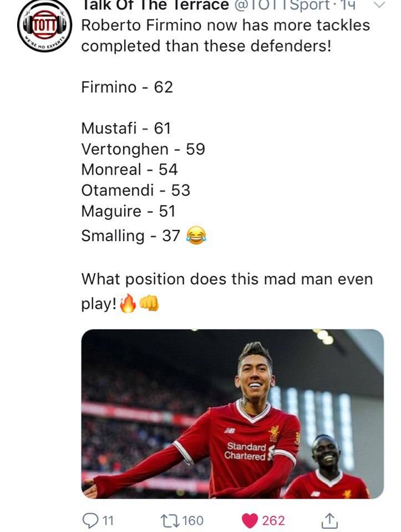This screenshot has width=401, height=532.
Task: Click the like count 262
Action: pyautogui.click(x=273, y=520)
